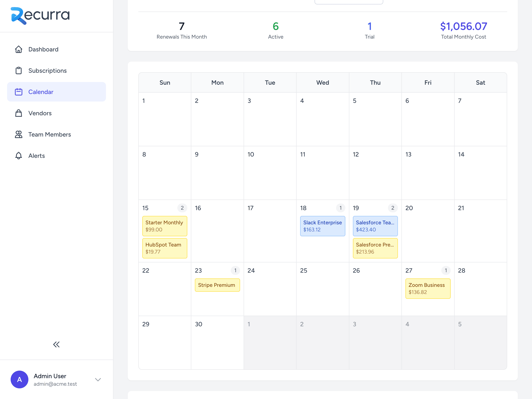Select the Vendors shopping bag icon

19,113
